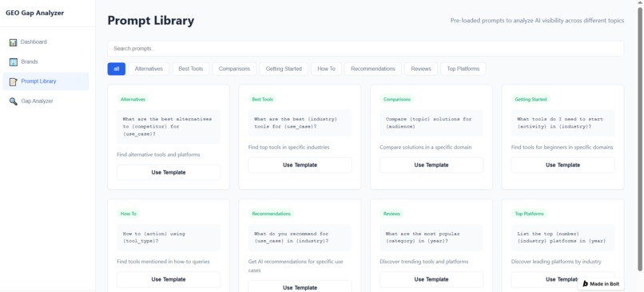Click the green Reviews card tag

tap(392, 214)
